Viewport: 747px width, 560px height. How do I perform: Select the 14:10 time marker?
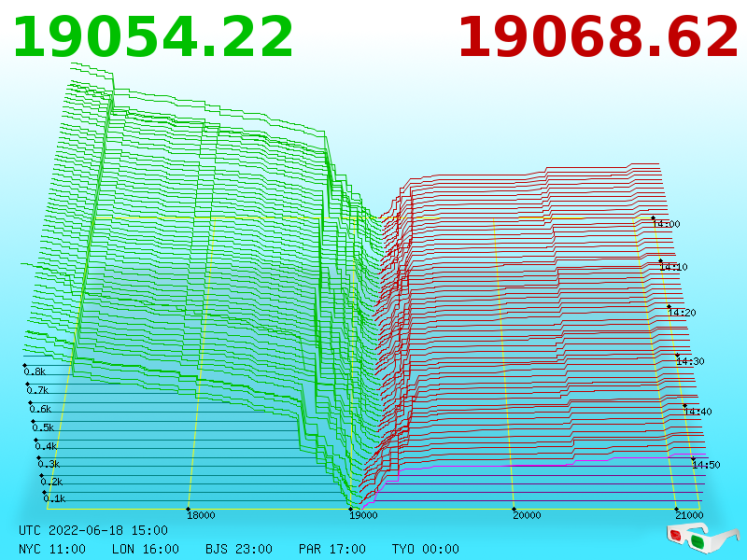click(673, 267)
